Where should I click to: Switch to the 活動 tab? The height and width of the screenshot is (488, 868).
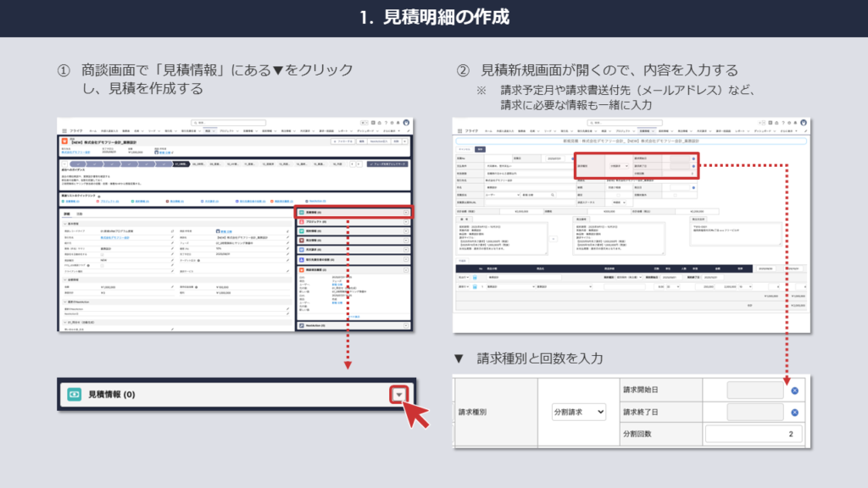point(81,216)
